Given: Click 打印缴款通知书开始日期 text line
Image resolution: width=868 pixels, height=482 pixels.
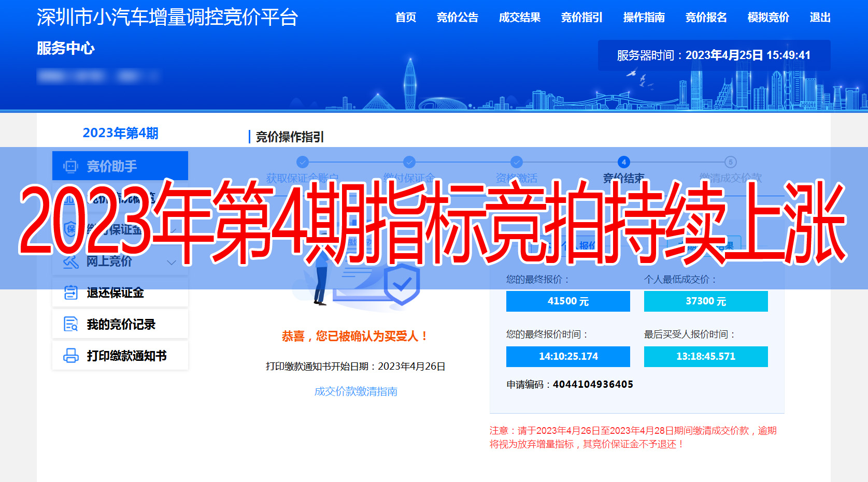Looking at the screenshot, I should [355, 366].
